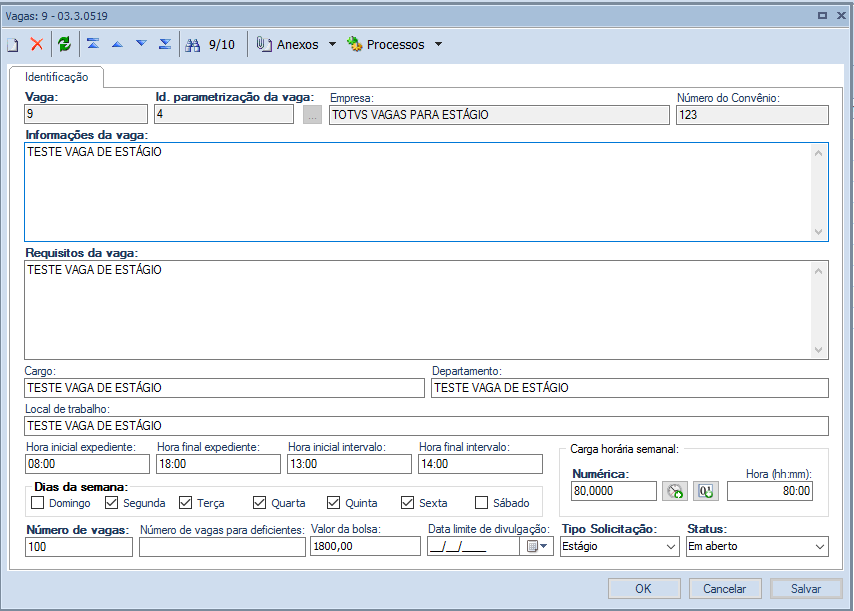Click Número de vagas para deficientes field
Screen dimensions: 854x611
[222, 547]
